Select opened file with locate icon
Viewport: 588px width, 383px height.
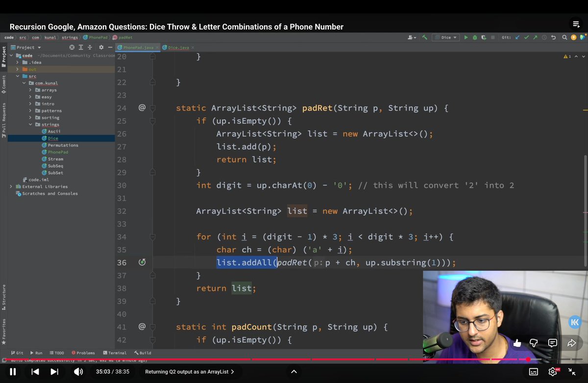72,48
